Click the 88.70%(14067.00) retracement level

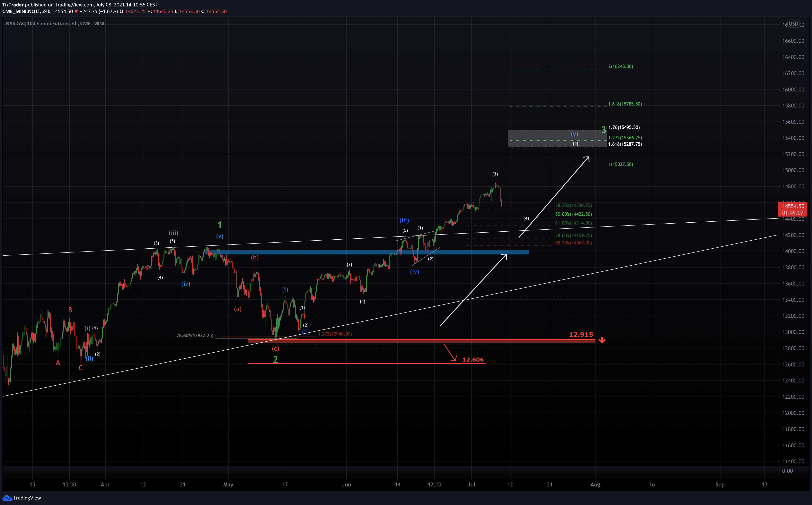573,243
